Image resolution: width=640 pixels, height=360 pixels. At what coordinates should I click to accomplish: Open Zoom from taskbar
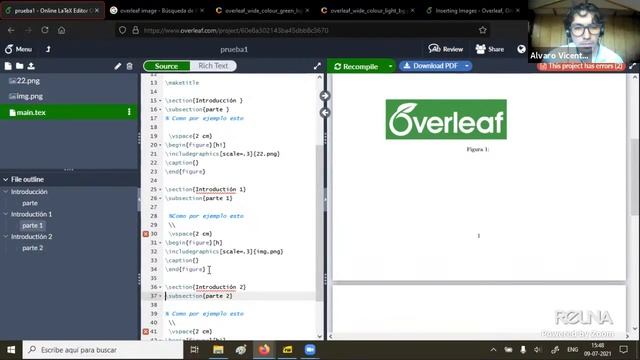(x=310, y=350)
